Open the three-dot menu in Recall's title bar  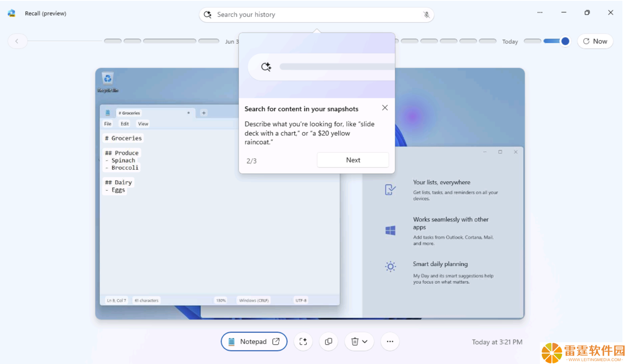click(x=540, y=13)
